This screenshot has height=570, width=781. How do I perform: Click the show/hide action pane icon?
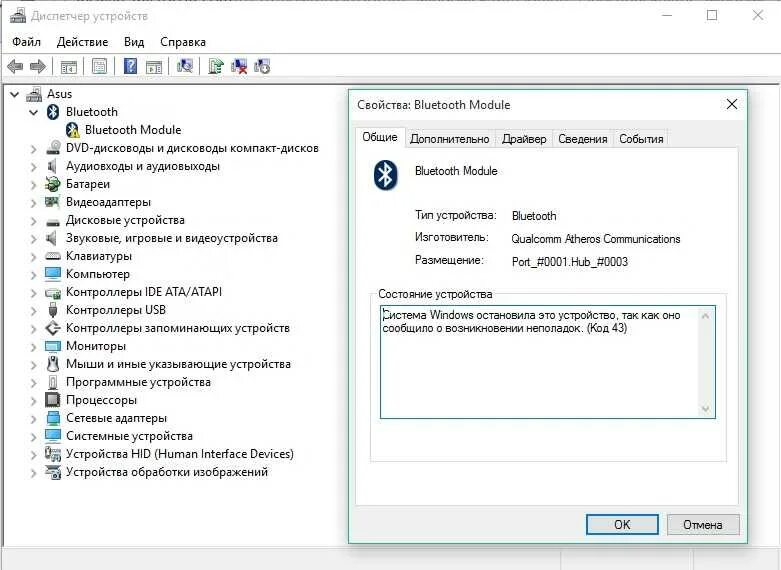pos(154,66)
